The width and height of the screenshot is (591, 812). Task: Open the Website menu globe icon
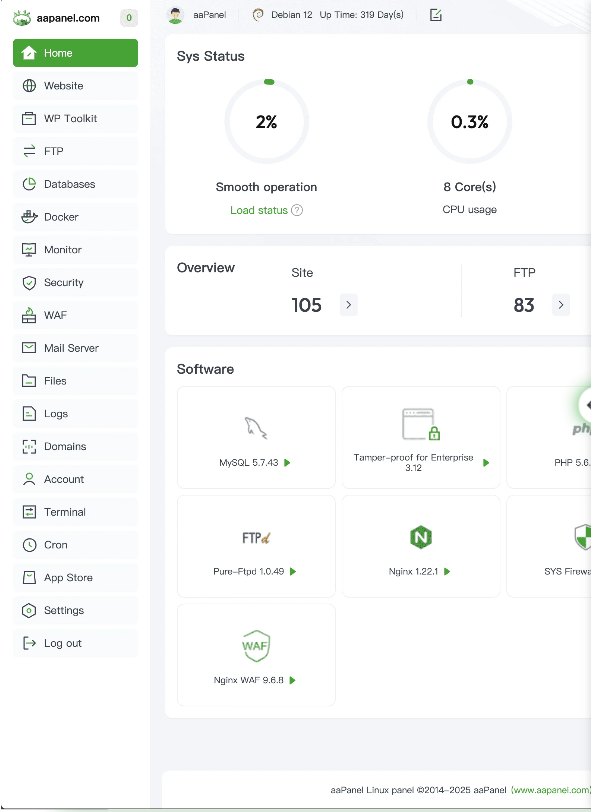(x=29, y=85)
